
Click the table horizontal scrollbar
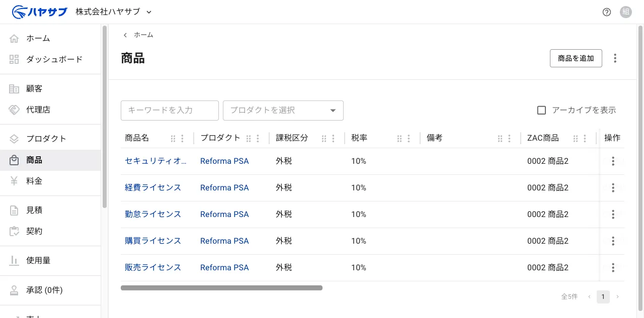point(221,288)
